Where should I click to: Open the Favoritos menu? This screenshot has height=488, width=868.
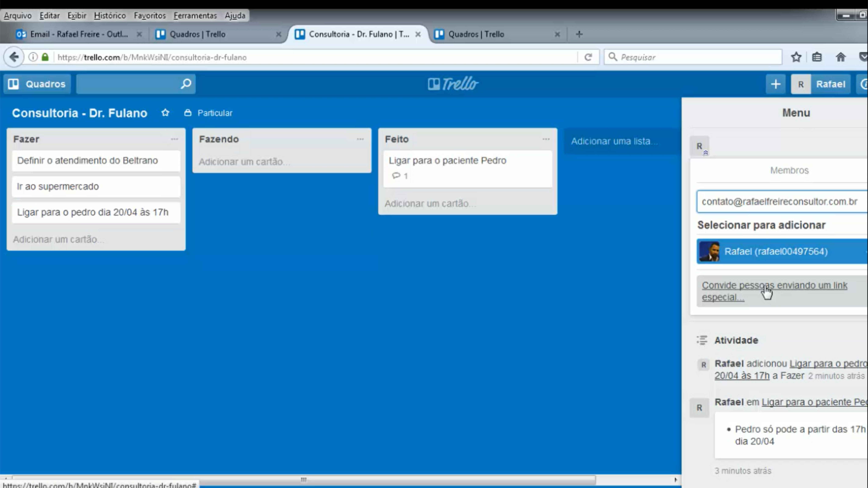[x=150, y=16]
